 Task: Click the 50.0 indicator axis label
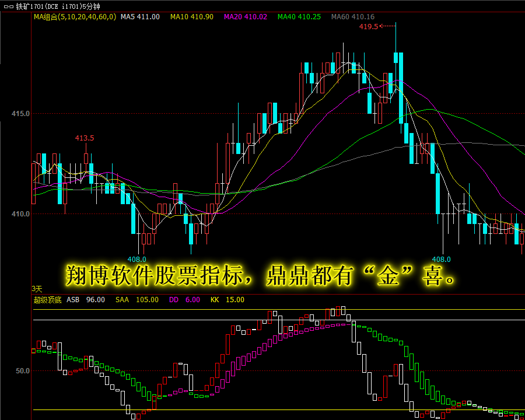23,371
